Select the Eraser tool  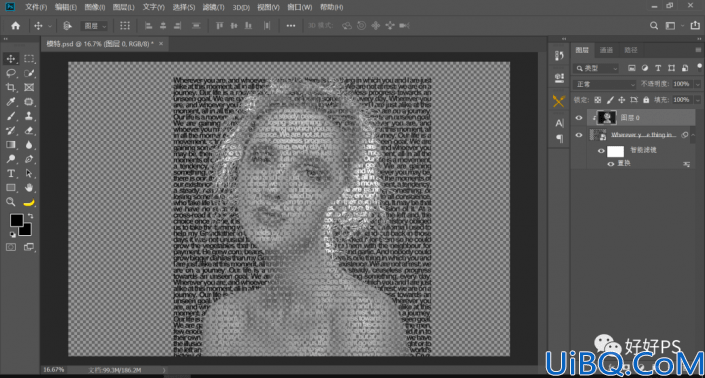coord(29,130)
